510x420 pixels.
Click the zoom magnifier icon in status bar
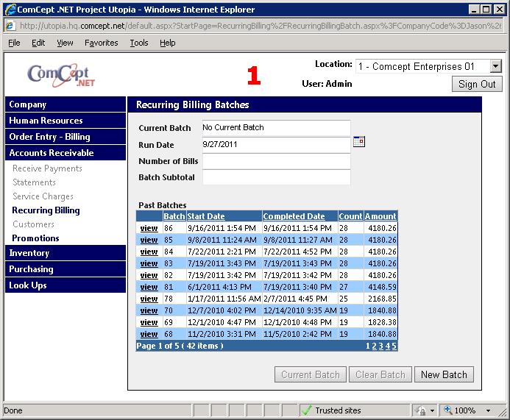449,410
